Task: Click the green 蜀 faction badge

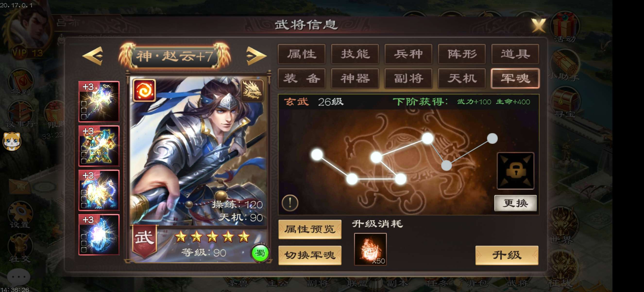Action: click(x=260, y=253)
